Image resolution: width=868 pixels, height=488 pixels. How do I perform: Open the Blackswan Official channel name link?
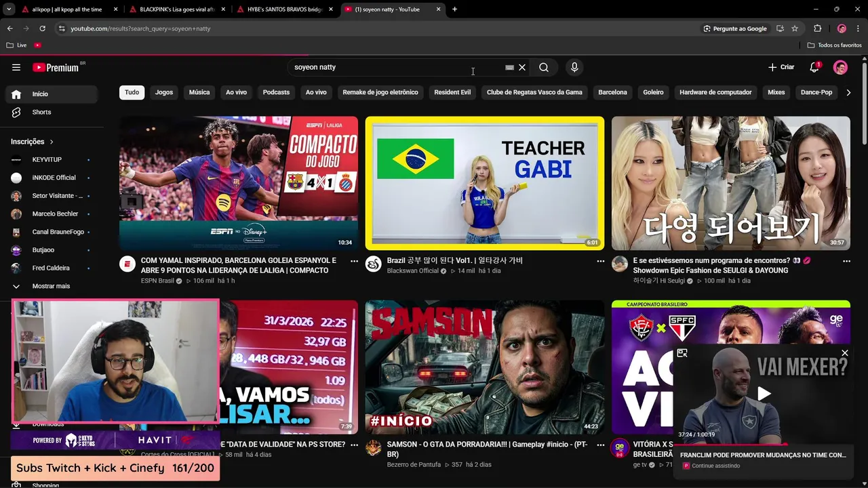[413, 271]
